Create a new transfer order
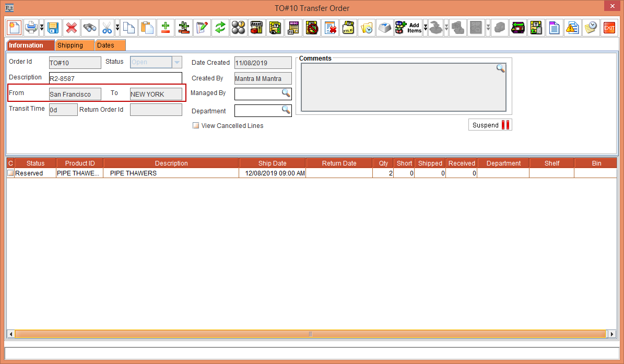 tap(14, 28)
